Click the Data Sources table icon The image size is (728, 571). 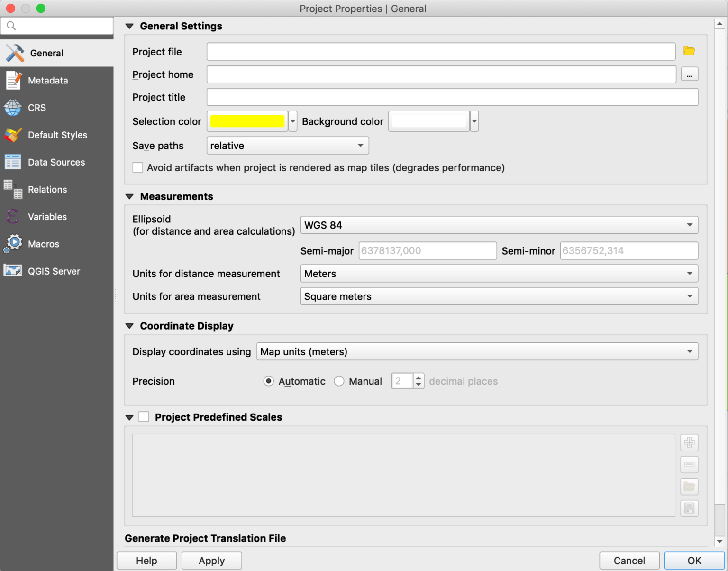pos(13,162)
